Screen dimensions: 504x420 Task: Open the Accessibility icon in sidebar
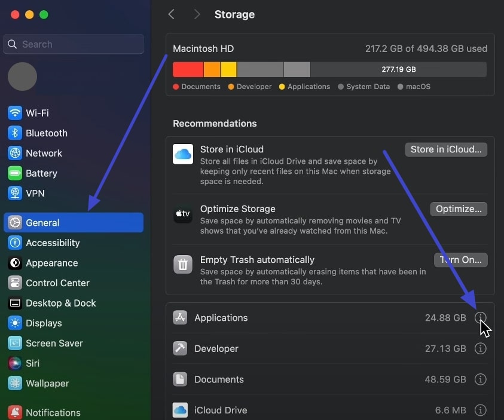[15, 243]
